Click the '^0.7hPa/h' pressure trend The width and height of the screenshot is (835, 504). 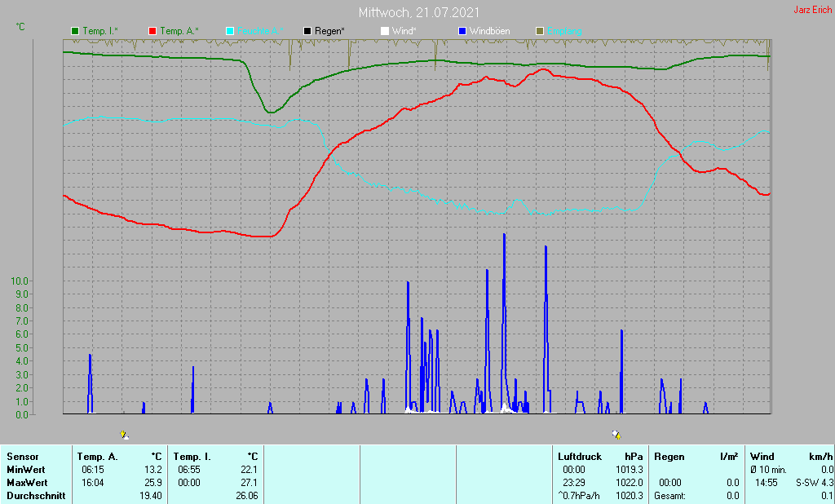click(x=579, y=496)
